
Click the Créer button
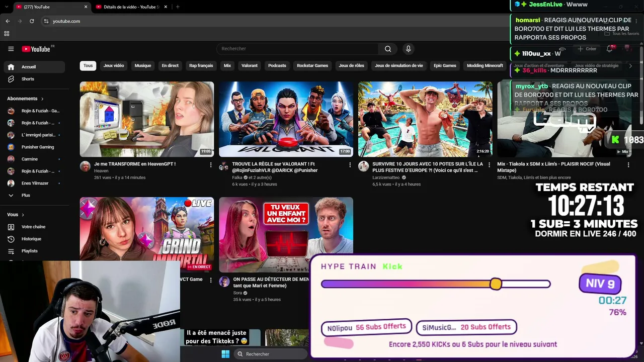587,49
